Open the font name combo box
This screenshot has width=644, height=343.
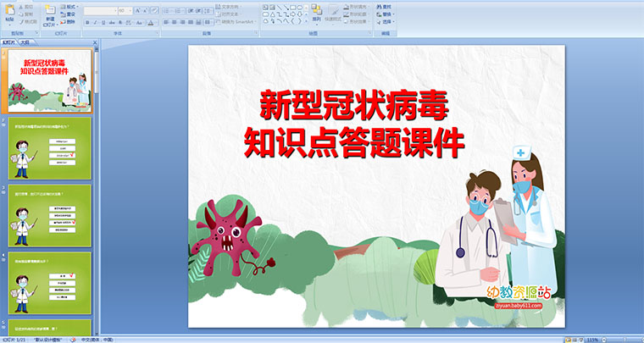pyautogui.click(x=101, y=11)
